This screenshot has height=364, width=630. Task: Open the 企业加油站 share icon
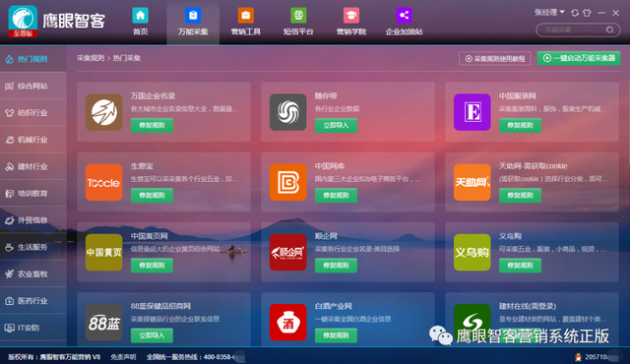point(404,16)
